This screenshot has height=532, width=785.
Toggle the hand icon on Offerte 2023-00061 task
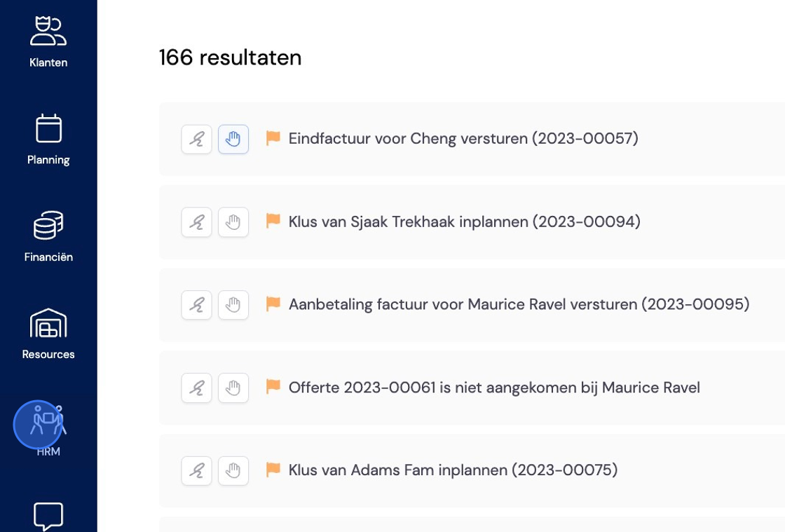pos(233,388)
